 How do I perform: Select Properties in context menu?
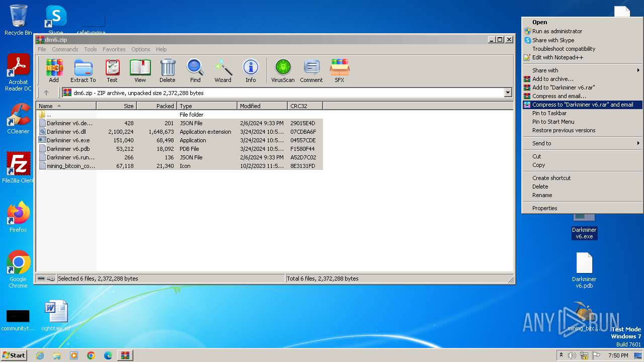[x=582, y=208]
